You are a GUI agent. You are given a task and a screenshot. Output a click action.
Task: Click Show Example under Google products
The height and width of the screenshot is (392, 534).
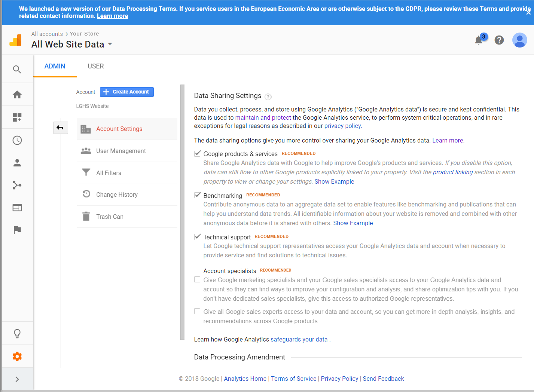334,181
